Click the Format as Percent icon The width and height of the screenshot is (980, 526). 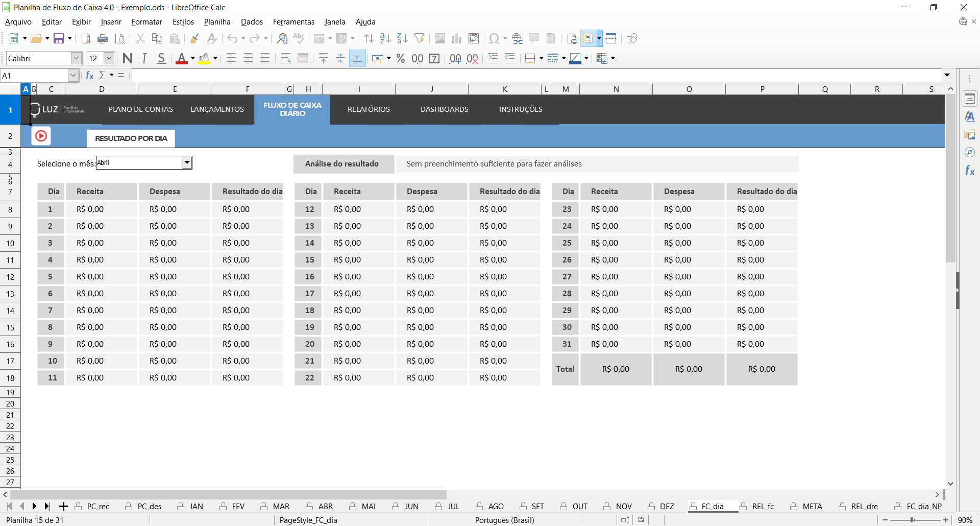pyautogui.click(x=401, y=59)
